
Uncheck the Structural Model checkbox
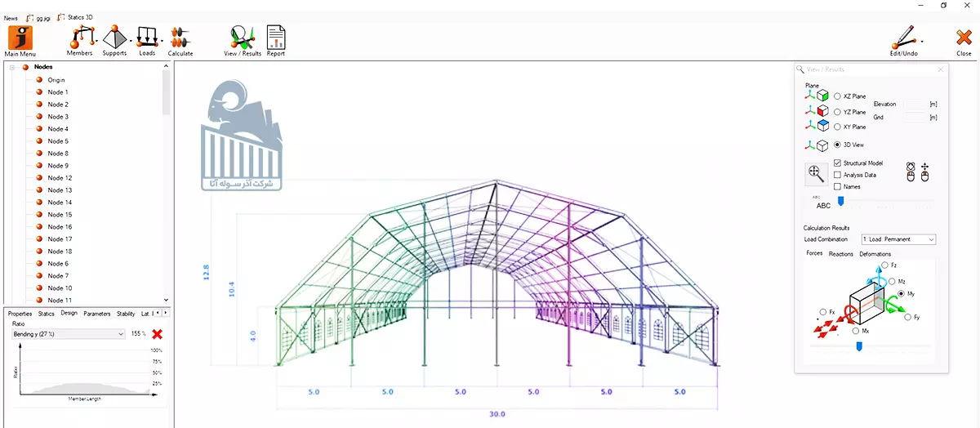837,163
